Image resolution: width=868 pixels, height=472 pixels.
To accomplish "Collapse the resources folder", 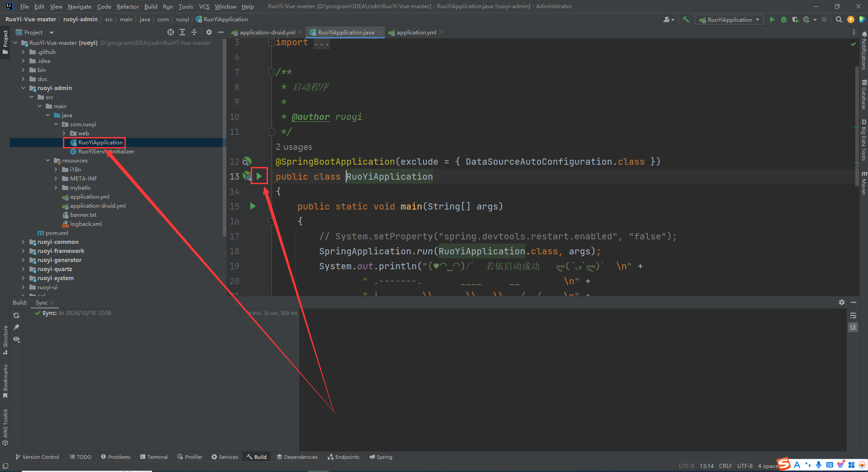I will [x=48, y=161].
